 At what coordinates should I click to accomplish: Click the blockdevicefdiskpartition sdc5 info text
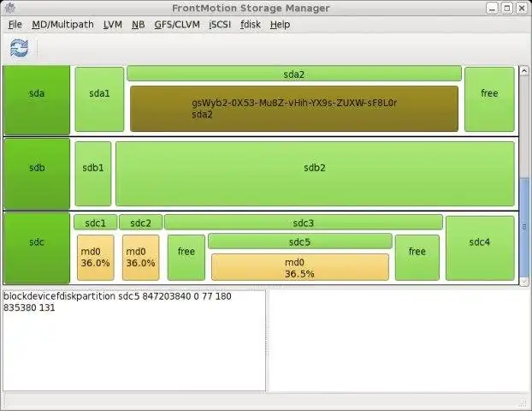(117, 302)
